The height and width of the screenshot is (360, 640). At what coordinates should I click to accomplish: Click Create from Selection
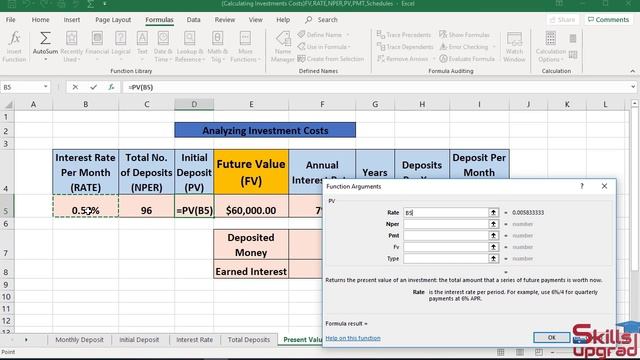tap(331, 59)
